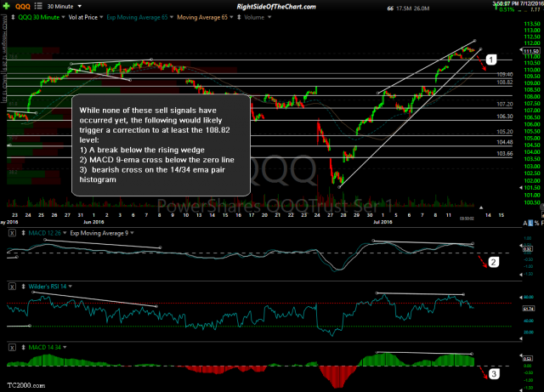Click the 108.82 horizontal line label

tap(505, 82)
